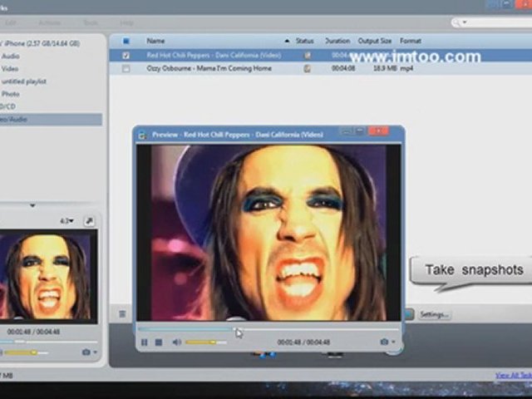Expand the snapshot options arrow in the Preview window
This screenshot has height=399, width=532.
(x=392, y=342)
